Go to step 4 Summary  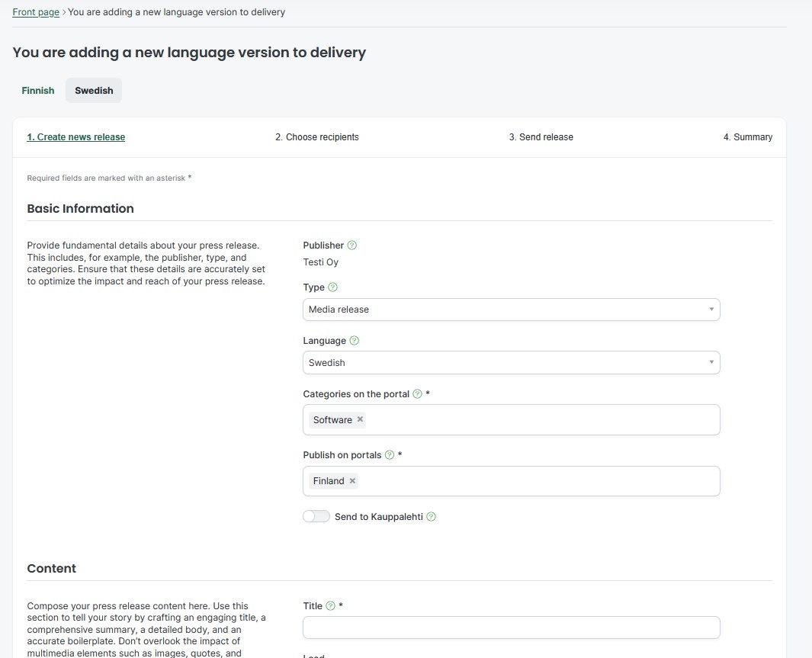tap(748, 137)
